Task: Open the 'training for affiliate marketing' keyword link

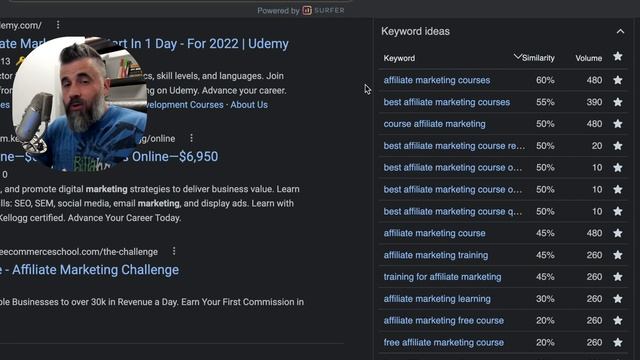Action: point(442,277)
